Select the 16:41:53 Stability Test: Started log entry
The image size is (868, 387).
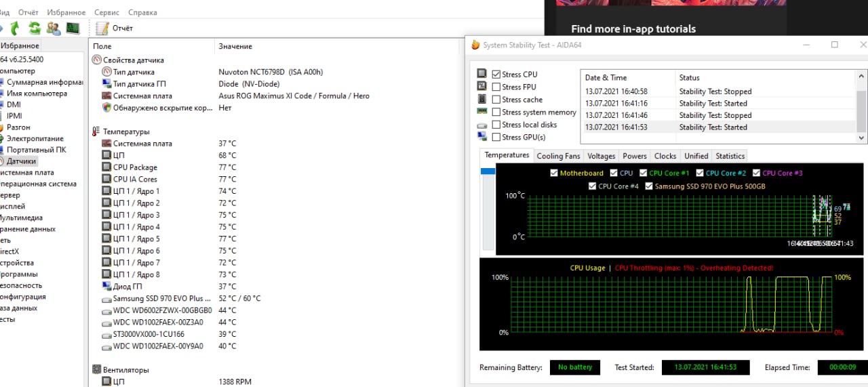719,127
